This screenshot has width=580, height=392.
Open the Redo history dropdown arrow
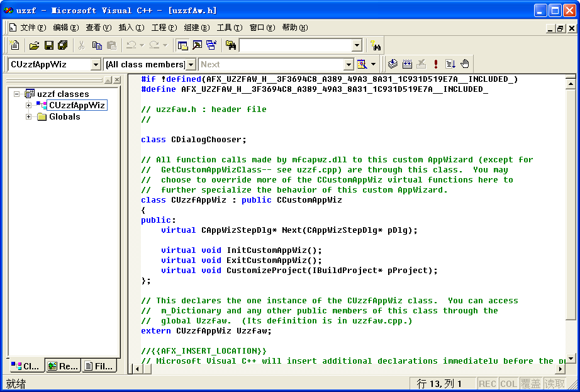tap(165, 45)
